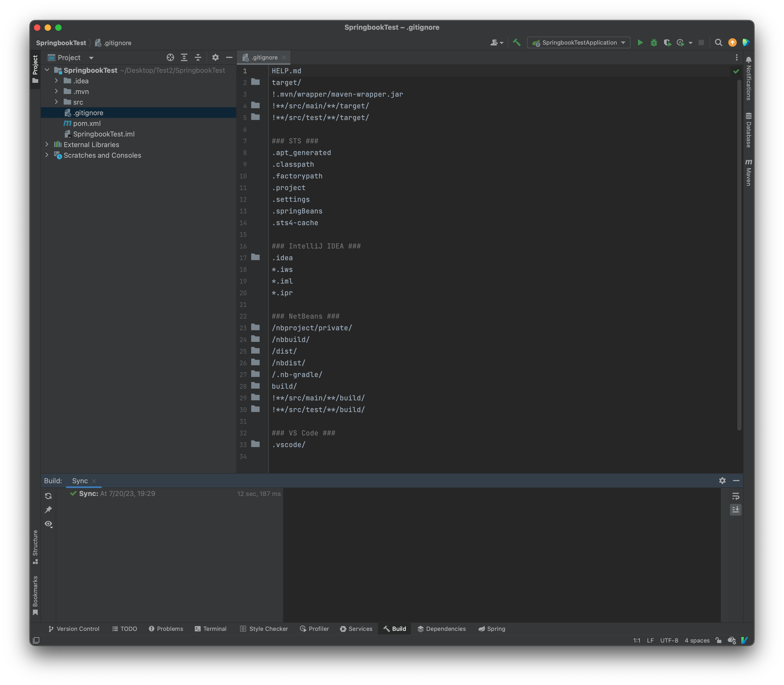Hide the Project panel with minus icon
Image resolution: width=784 pixels, height=685 pixels.
tap(229, 57)
